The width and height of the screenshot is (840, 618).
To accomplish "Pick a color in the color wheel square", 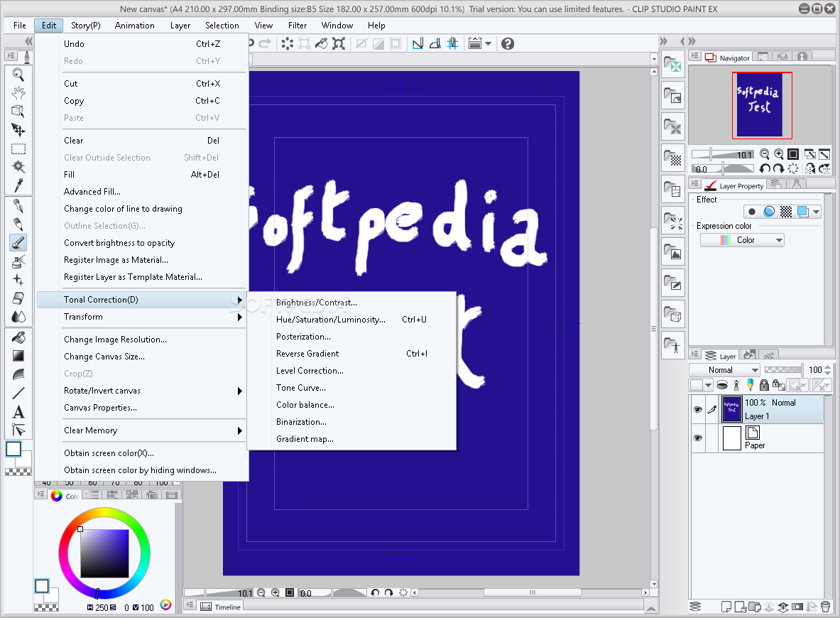I will [x=104, y=553].
